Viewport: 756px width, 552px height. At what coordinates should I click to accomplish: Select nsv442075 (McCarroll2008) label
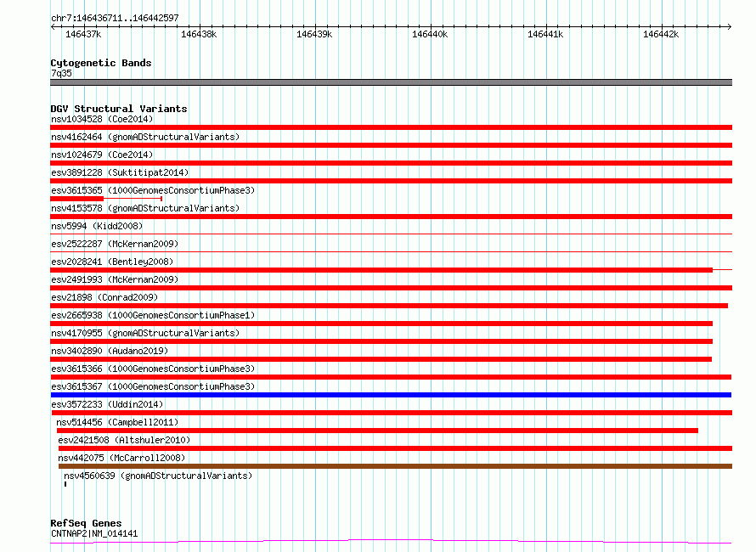tap(121, 458)
